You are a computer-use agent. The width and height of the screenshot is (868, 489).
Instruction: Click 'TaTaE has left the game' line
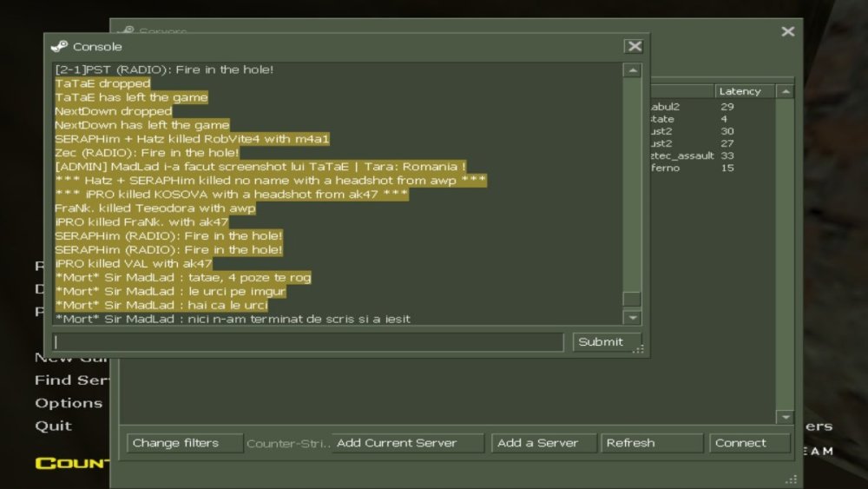[x=131, y=97]
